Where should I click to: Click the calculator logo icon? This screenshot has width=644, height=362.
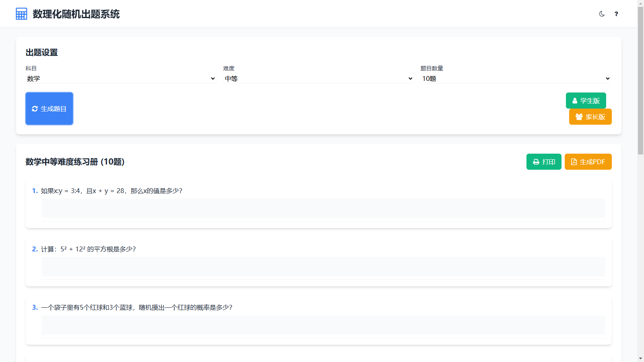click(21, 14)
